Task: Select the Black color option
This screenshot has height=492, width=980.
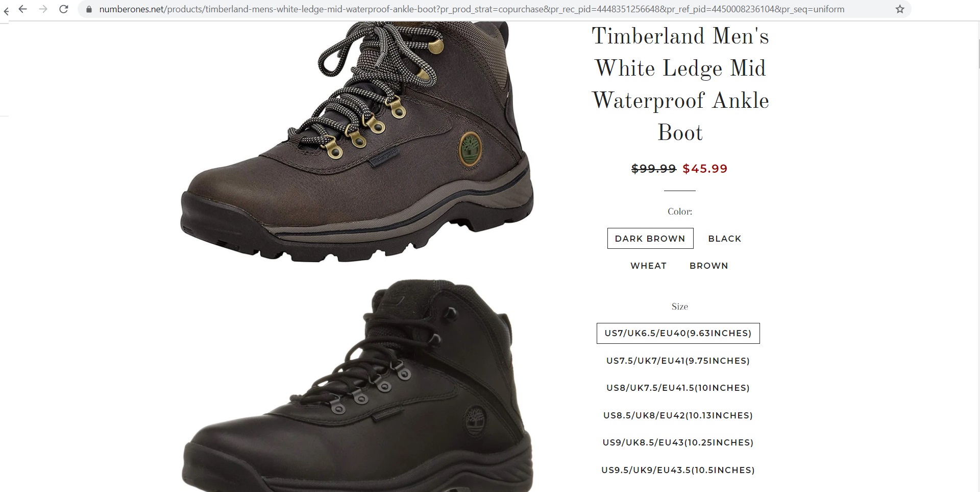Action: point(724,239)
